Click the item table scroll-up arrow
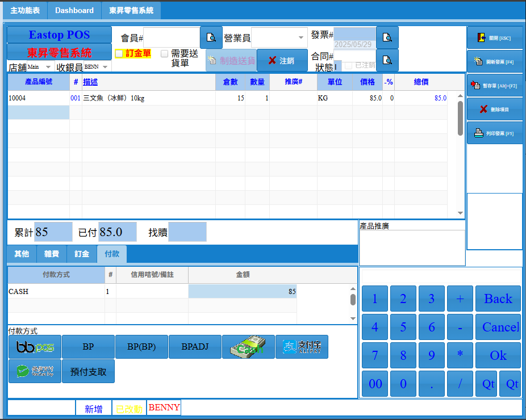Screen dimensions: 526x420 tap(460, 96)
